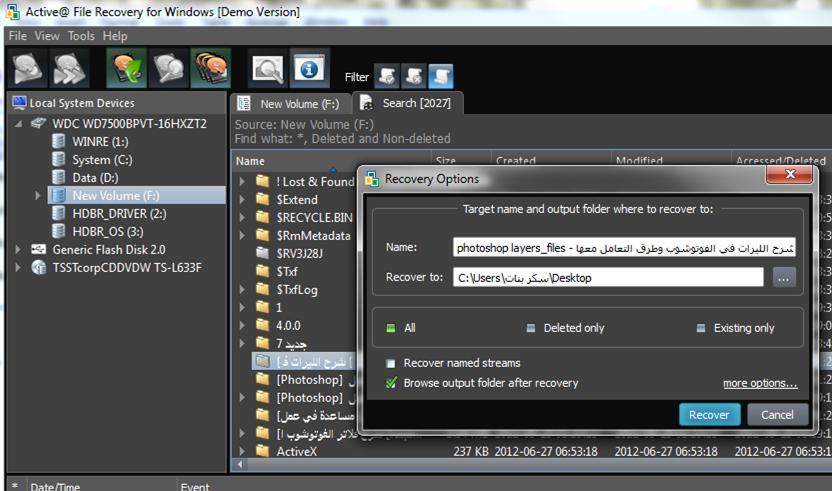The image size is (832, 491).
Task: Click the blue info properties toolbar icon
Action: coord(309,68)
